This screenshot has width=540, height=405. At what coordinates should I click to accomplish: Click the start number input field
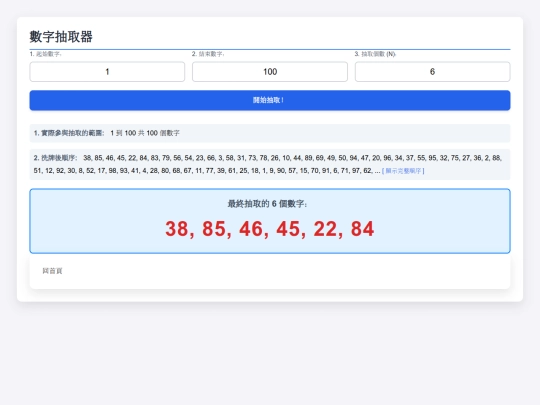click(107, 72)
